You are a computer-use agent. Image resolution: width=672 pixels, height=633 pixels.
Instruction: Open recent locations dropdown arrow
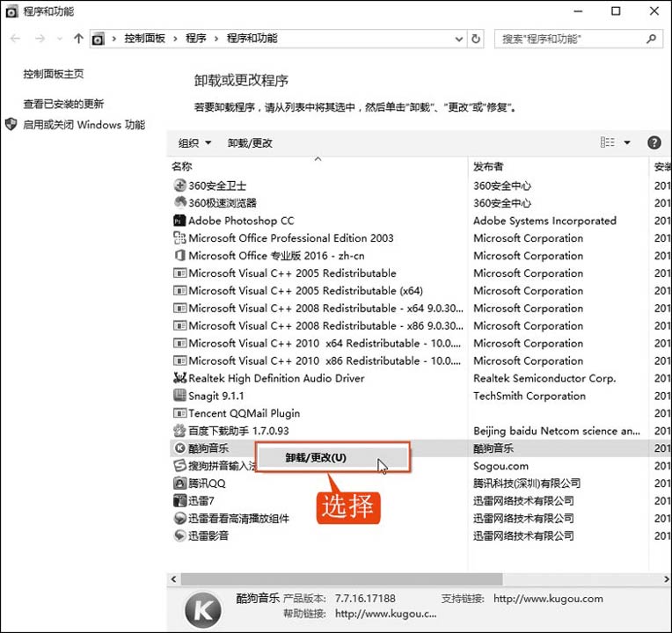60,39
